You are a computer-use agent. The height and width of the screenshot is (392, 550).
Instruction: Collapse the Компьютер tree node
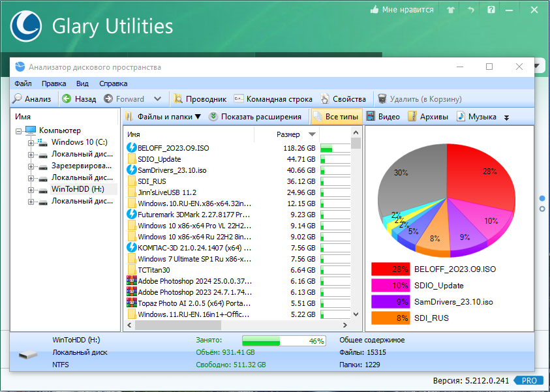click(18, 131)
